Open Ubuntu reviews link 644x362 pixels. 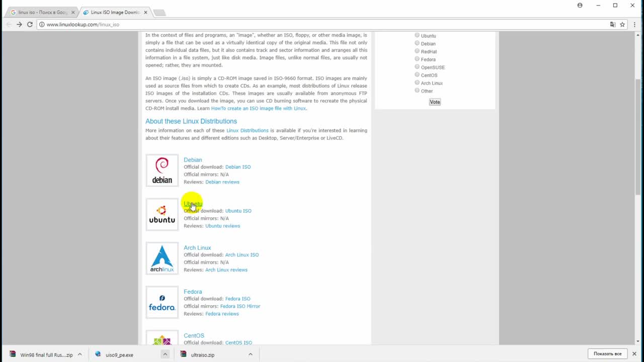pyautogui.click(x=223, y=226)
